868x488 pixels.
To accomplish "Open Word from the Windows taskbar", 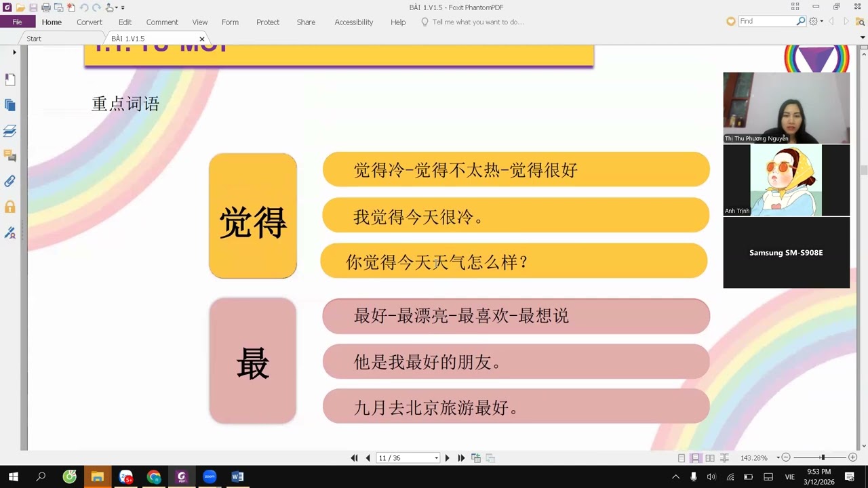I will pos(237,476).
